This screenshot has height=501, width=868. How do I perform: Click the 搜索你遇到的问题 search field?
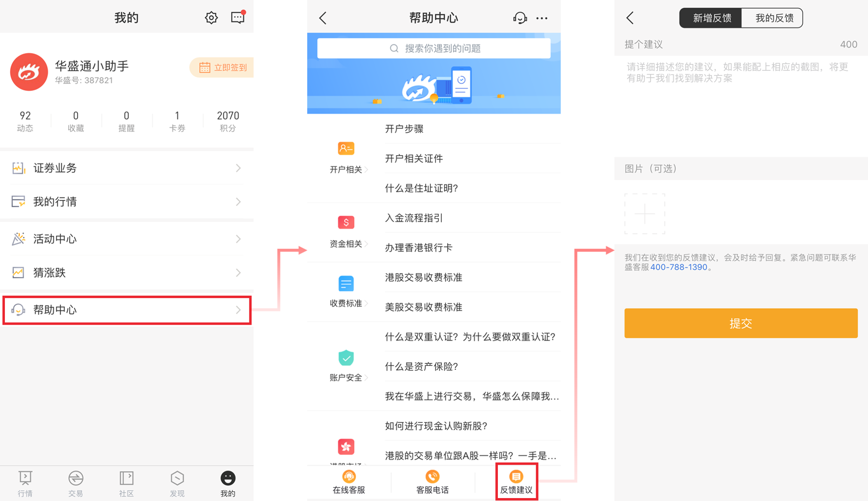[434, 48]
